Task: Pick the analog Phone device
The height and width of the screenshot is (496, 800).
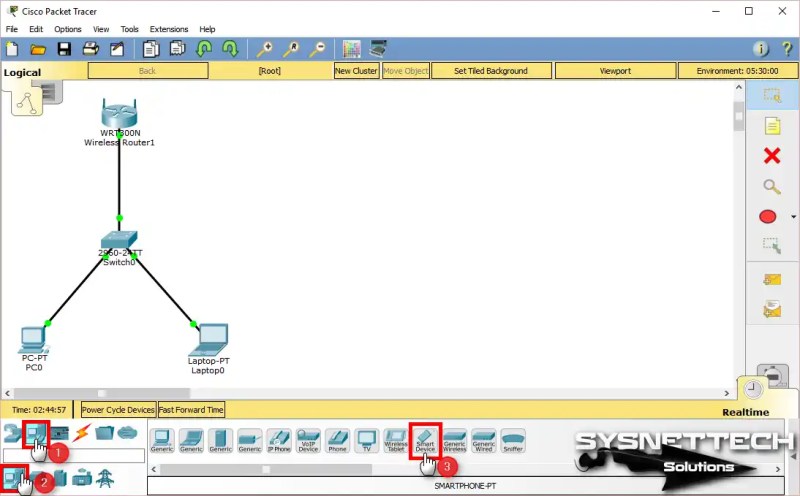Action: [337, 440]
